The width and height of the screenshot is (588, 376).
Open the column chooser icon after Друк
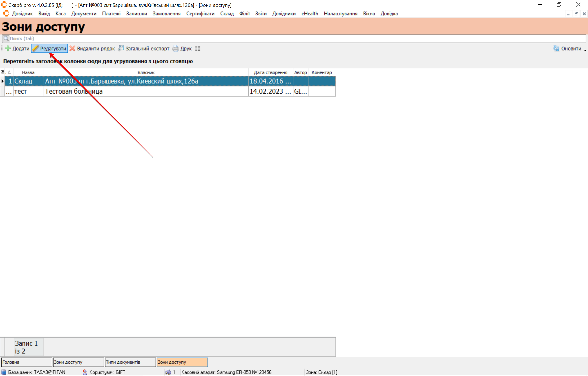pyautogui.click(x=198, y=49)
